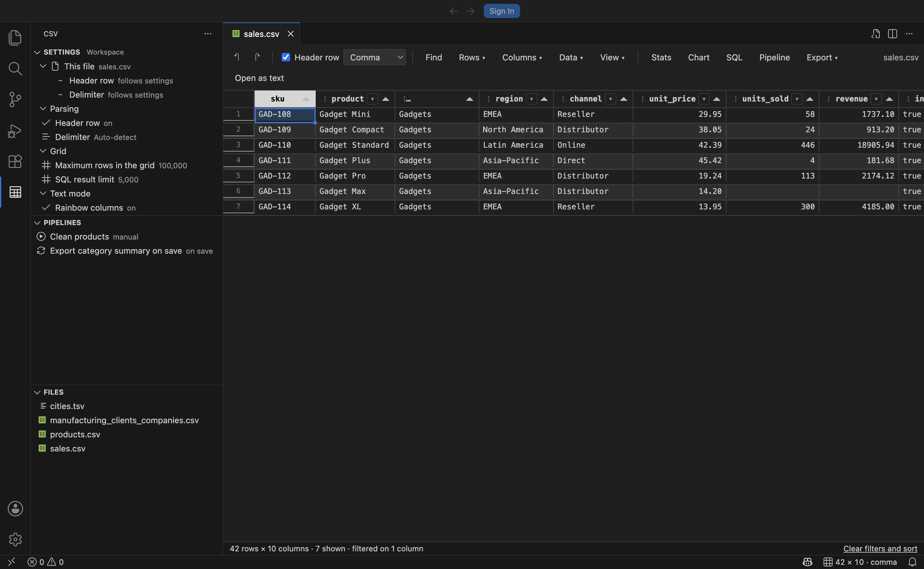The width and height of the screenshot is (924, 569).
Task: Collapse the Grid settings group
Action: [x=43, y=151]
